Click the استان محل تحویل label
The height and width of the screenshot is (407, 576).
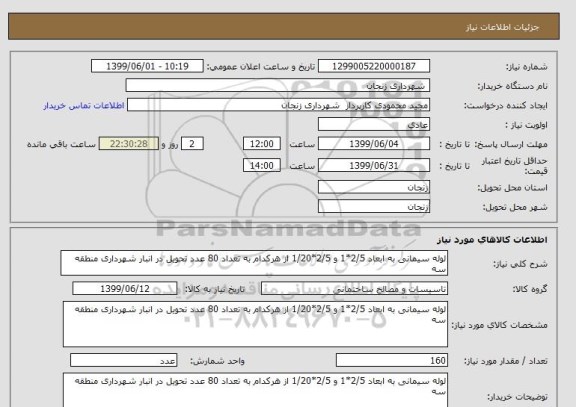[512, 188]
